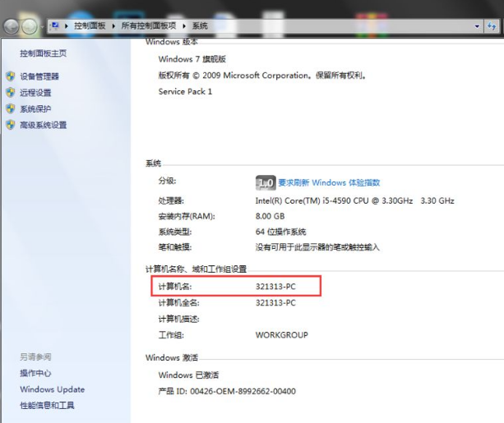The height and width of the screenshot is (423, 504).
Task: Select Windows 7 旗舰版 text
Action: 192,59
